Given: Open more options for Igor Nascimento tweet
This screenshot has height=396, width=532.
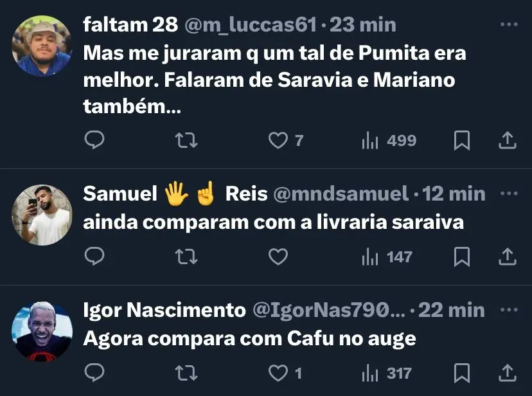Looking at the screenshot, I should click(508, 310).
